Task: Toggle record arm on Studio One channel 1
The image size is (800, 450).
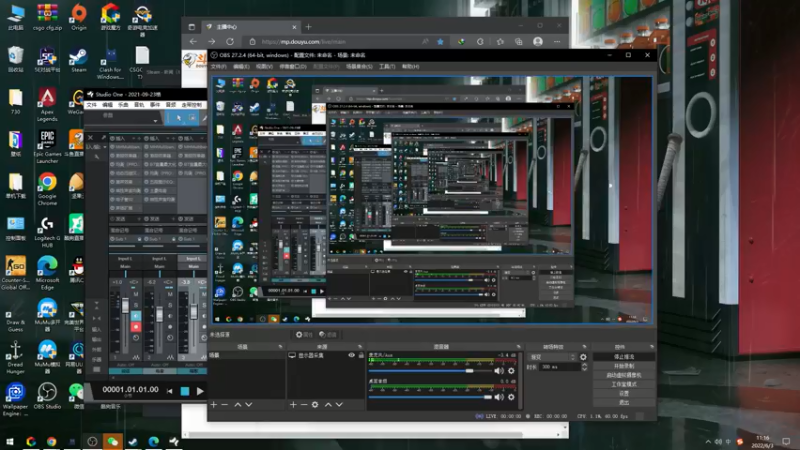Action: click(x=136, y=327)
